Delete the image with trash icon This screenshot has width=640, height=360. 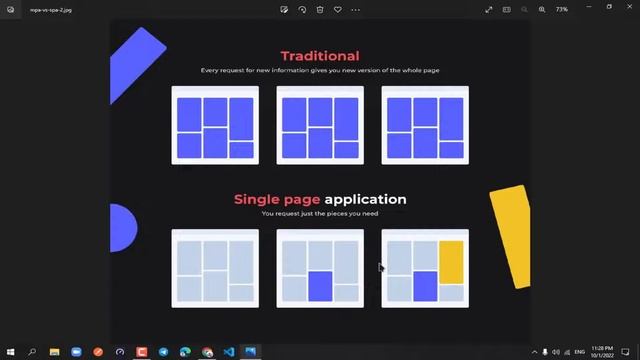coord(320,9)
